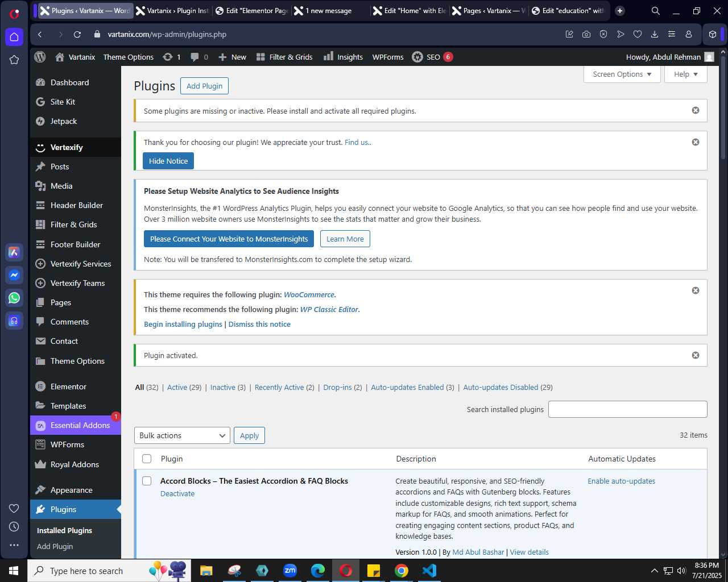Open a new browser tab
The height and width of the screenshot is (582, 728).
click(x=620, y=11)
